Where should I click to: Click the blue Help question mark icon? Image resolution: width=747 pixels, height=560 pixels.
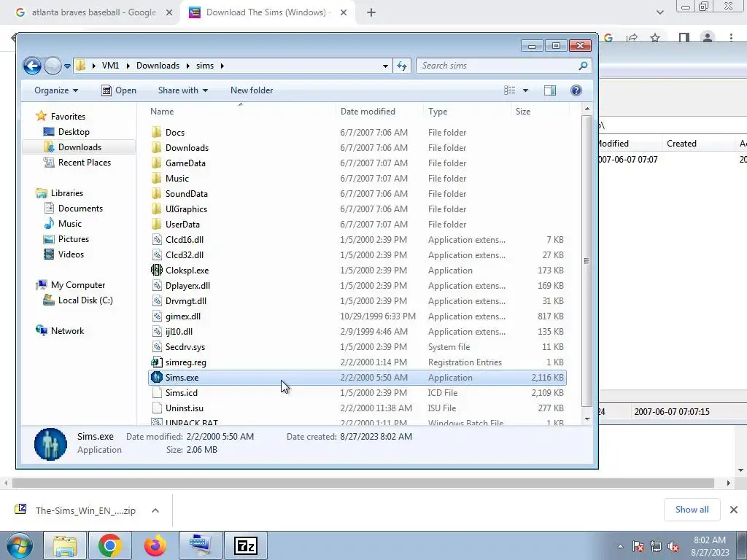(x=576, y=90)
